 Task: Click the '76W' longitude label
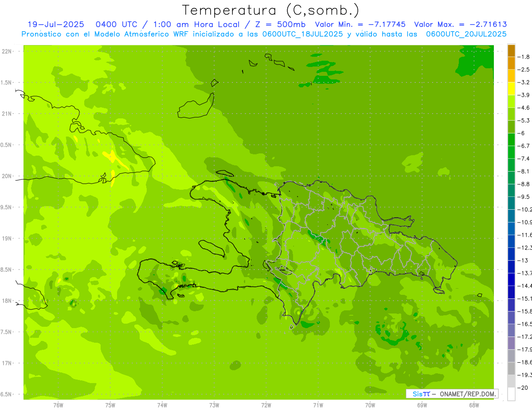tap(59, 405)
